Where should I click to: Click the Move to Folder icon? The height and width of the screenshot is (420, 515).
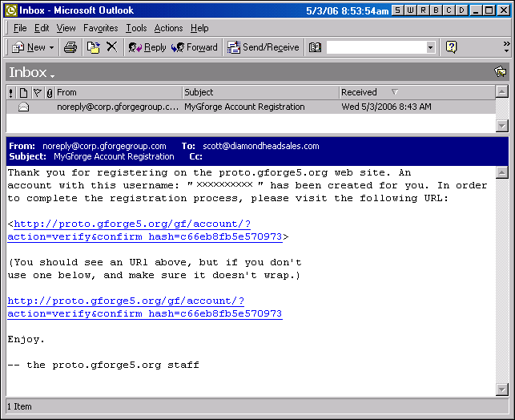click(93, 47)
